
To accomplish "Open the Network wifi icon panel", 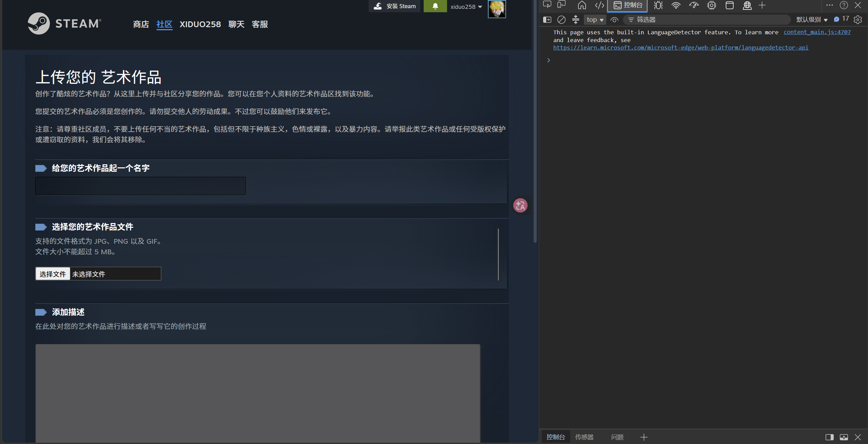I will (676, 5).
